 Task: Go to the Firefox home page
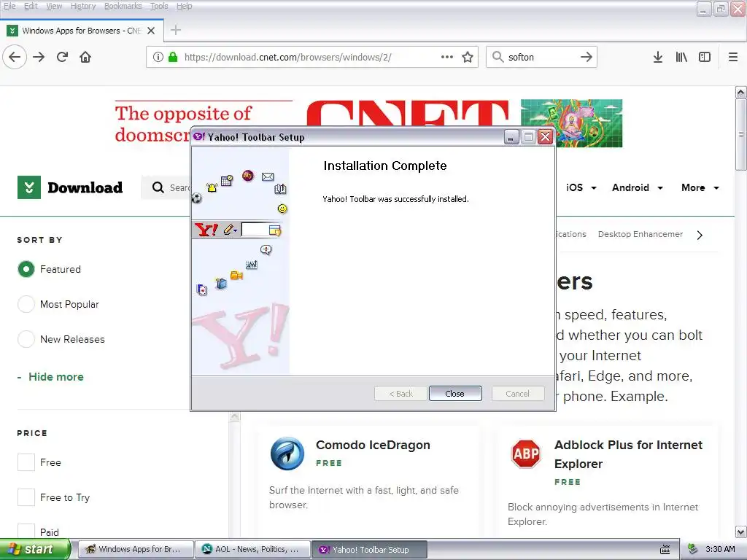pyautogui.click(x=85, y=57)
